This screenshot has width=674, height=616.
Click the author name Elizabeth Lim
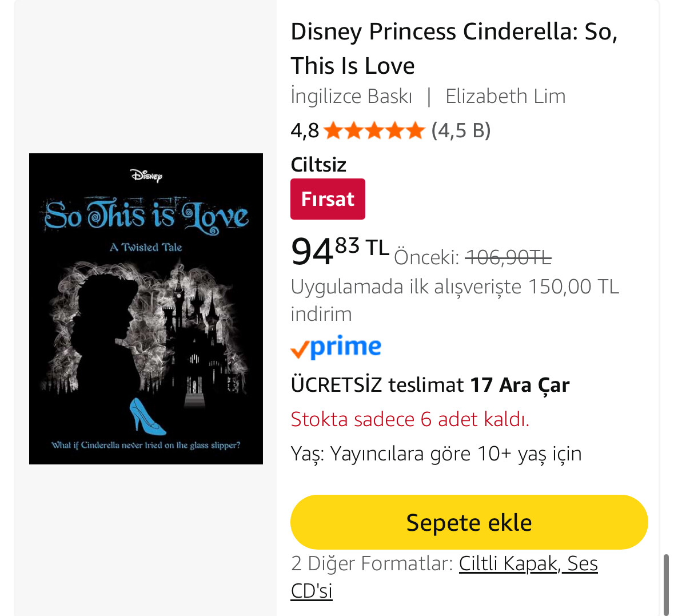point(505,96)
